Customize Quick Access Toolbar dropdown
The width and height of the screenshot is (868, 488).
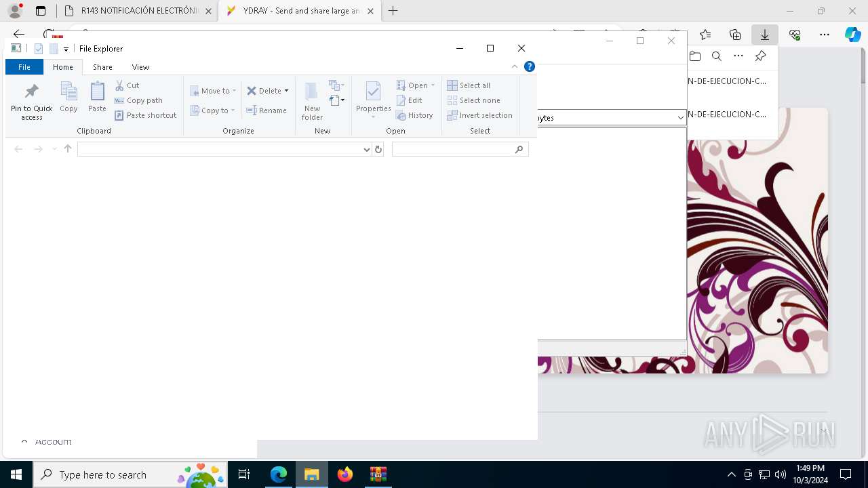pyautogui.click(x=66, y=49)
